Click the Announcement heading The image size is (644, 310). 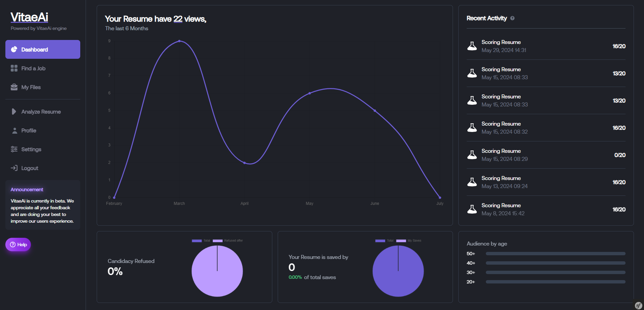click(x=27, y=189)
